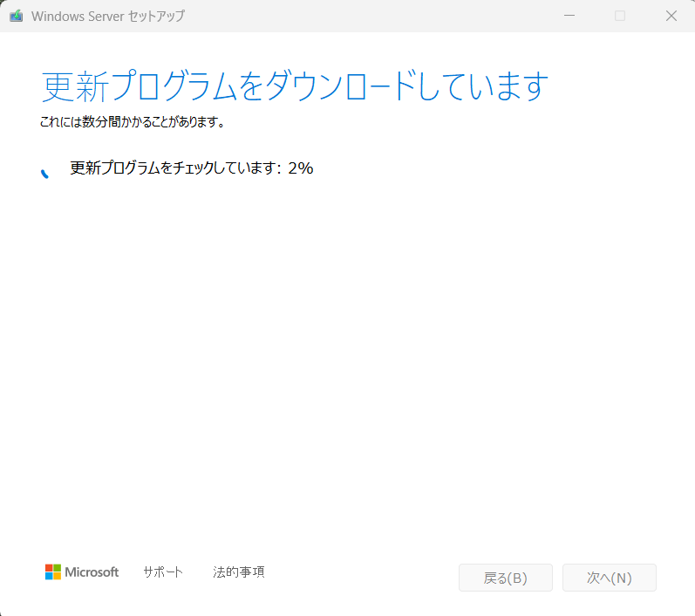Click the disabled maximize button in the title bar
The width and height of the screenshot is (695, 616).
click(620, 16)
